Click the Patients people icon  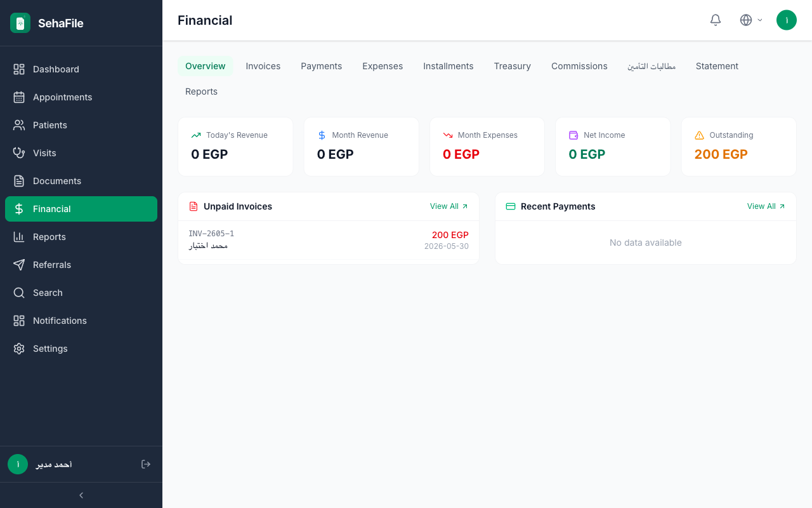(19, 125)
